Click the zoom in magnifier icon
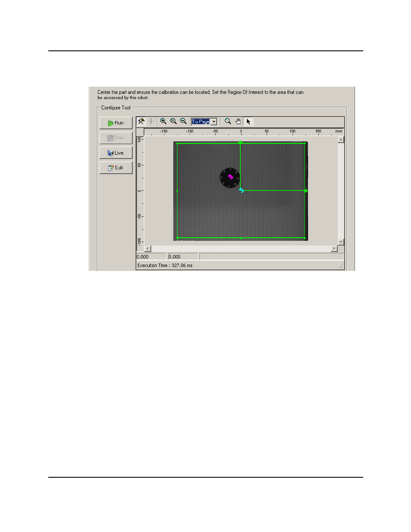Viewport: 411px width, 532px height. pyautogui.click(x=163, y=121)
